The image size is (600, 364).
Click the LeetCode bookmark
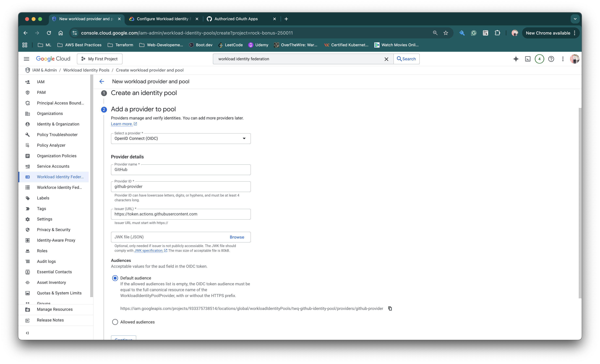[x=231, y=45]
